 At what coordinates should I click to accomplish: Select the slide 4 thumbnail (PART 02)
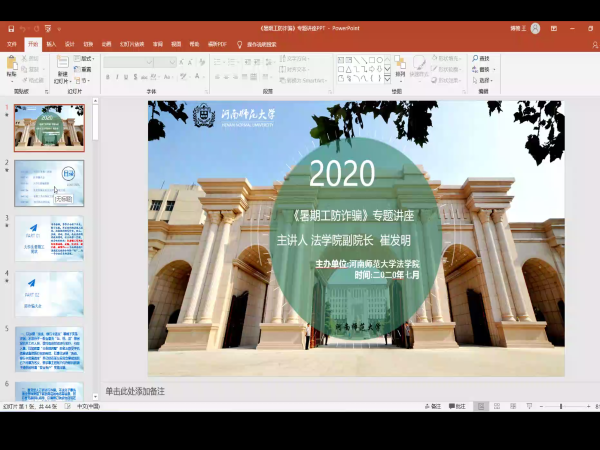pyautogui.click(x=49, y=294)
